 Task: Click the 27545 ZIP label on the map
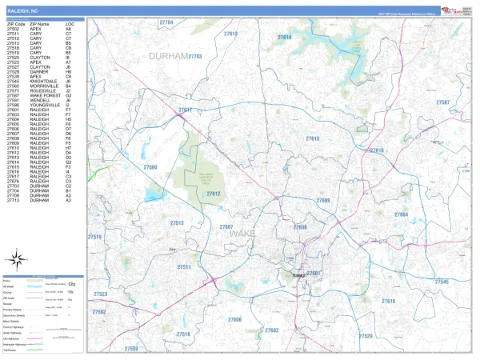point(442,282)
